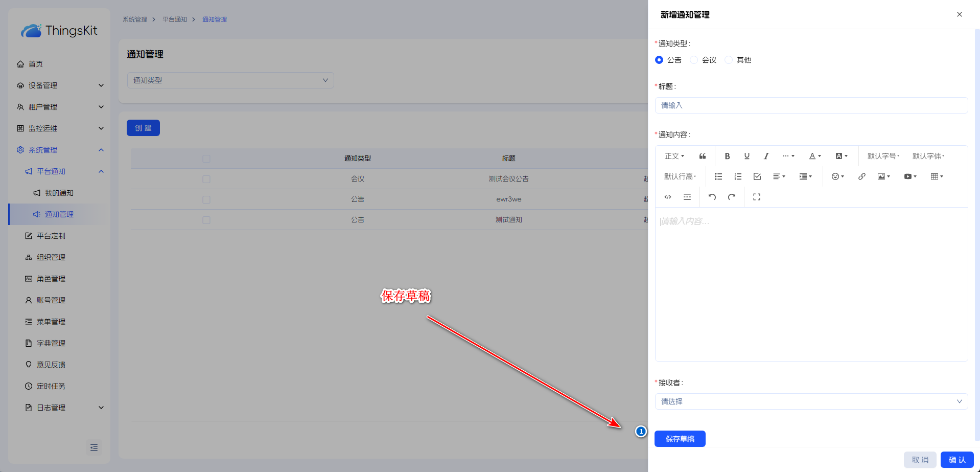The image size is (980, 472).
Task: Insert a hyperlink with the link icon
Action: pyautogui.click(x=861, y=176)
